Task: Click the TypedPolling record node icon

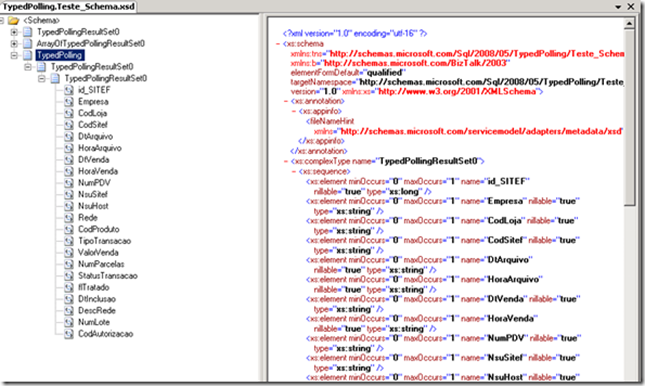Action: (28, 55)
